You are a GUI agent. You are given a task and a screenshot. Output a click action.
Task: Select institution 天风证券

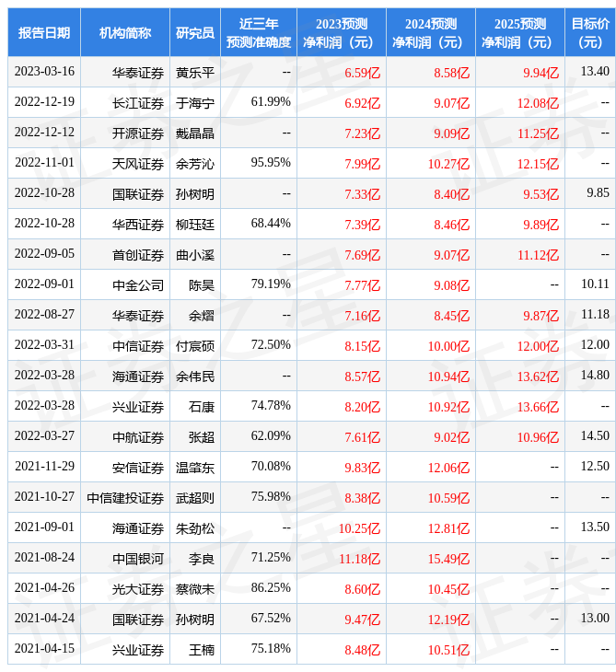[138, 164]
